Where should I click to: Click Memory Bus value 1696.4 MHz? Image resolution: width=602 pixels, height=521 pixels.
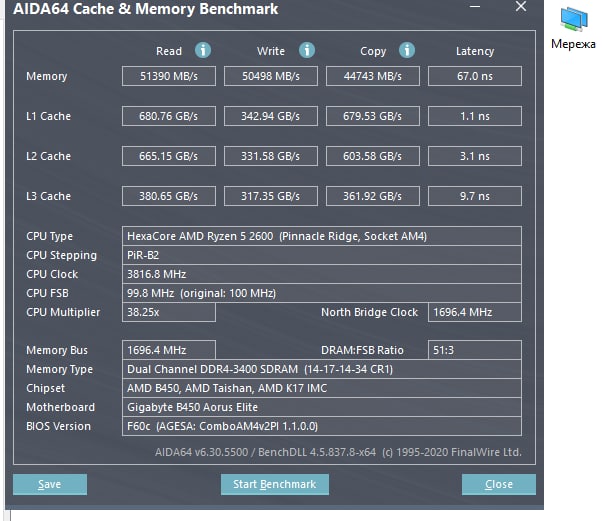click(x=169, y=350)
